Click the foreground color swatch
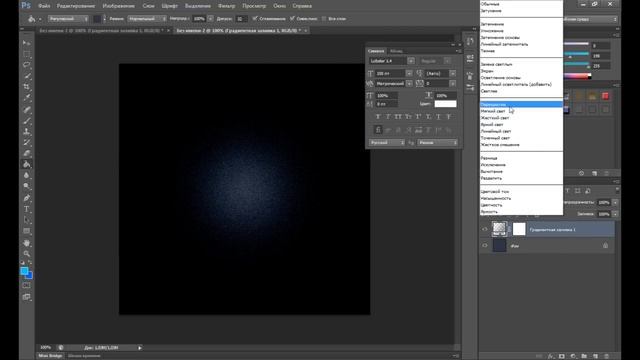The image size is (640, 360). coord(24,271)
